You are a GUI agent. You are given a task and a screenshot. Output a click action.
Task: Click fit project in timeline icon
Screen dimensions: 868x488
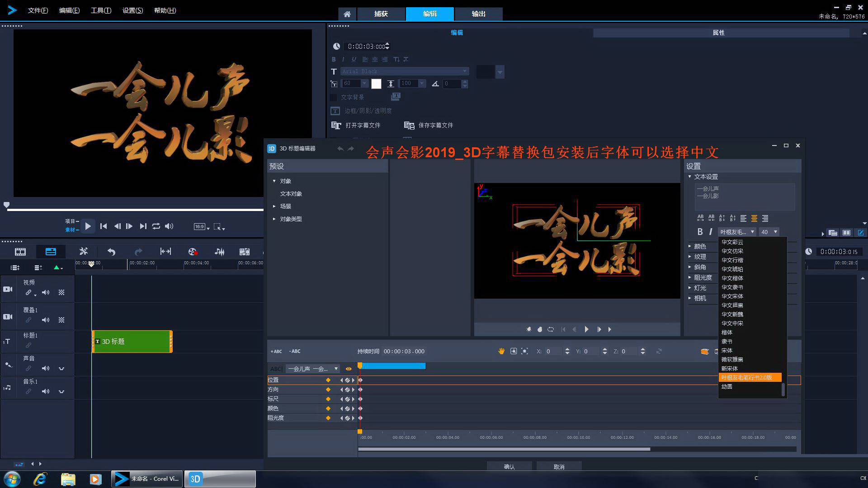(165, 252)
